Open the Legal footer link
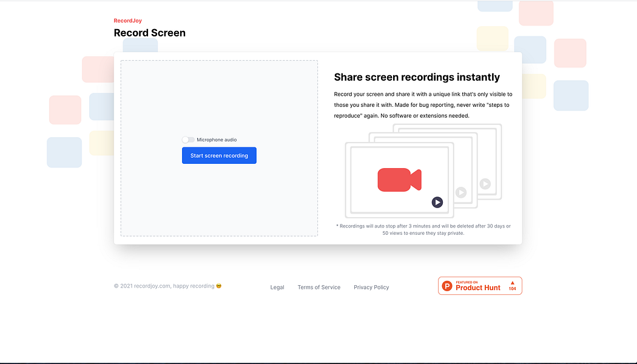The width and height of the screenshot is (637, 364). [277, 287]
